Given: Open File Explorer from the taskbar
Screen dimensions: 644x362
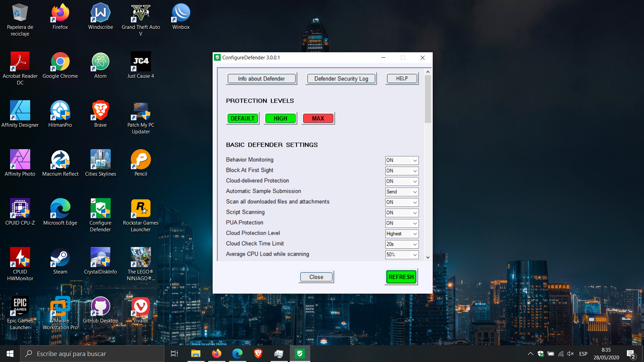Looking at the screenshot, I should (196, 354).
